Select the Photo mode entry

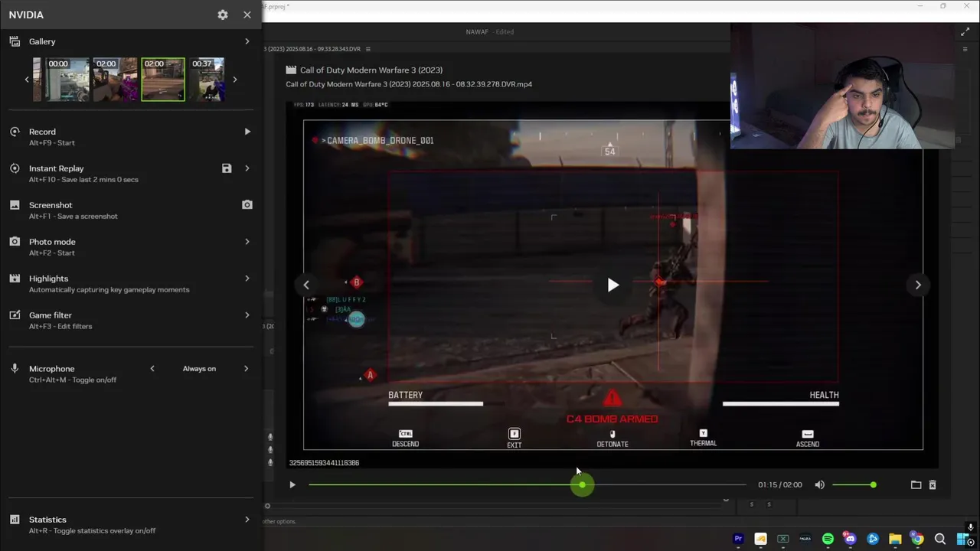pos(130,246)
